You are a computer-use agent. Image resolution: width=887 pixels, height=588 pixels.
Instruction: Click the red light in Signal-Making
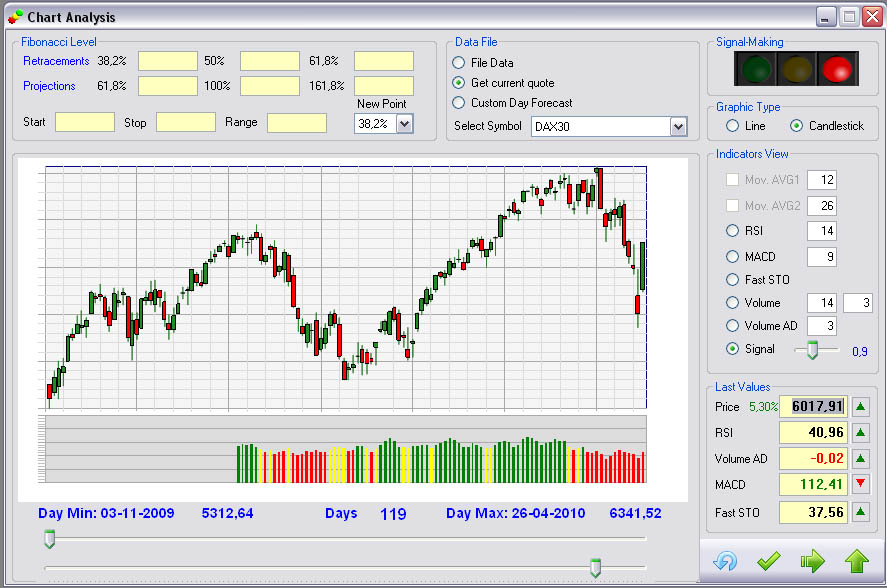pyautogui.click(x=837, y=69)
